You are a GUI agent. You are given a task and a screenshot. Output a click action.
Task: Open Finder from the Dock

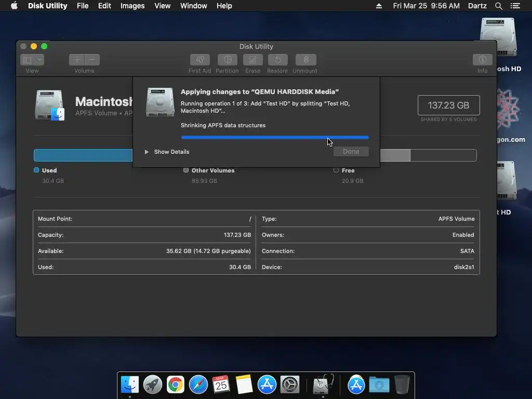click(x=129, y=385)
